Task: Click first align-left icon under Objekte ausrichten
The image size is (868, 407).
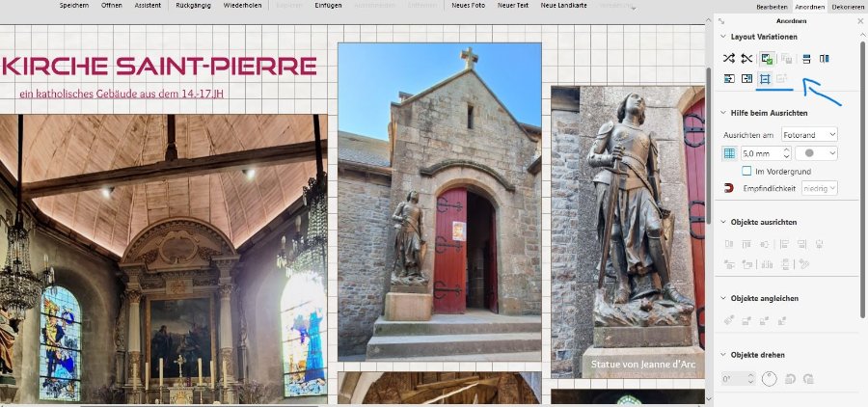Action: tap(729, 244)
